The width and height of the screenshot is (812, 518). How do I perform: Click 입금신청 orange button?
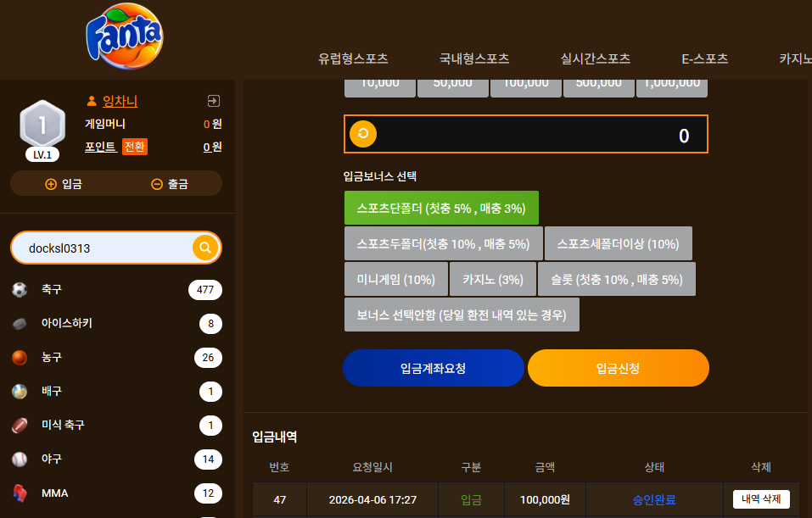(619, 368)
